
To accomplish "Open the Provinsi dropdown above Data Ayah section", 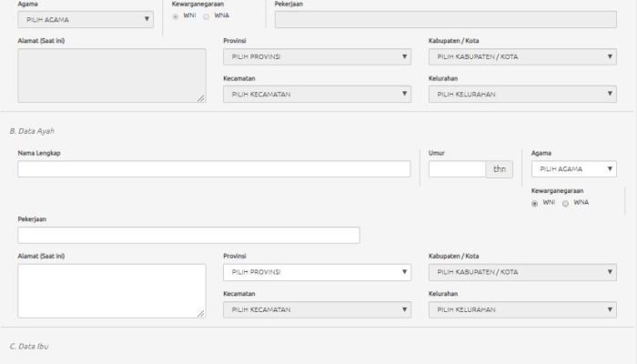I will pyautogui.click(x=317, y=57).
